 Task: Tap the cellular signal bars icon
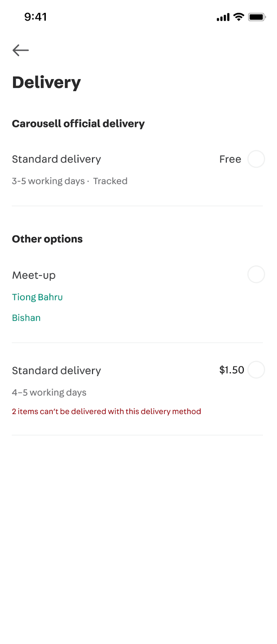[x=223, y=17]
